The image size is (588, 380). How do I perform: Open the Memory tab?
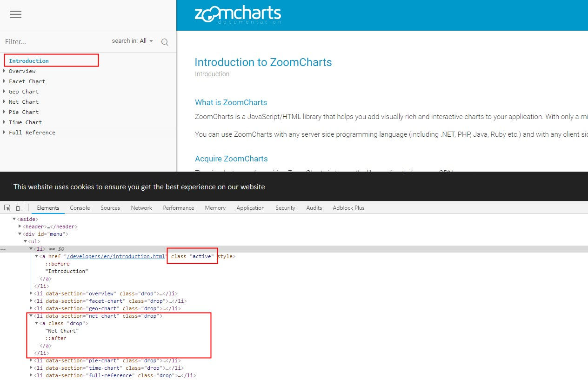pyautogui.click(x=215, y=208)
